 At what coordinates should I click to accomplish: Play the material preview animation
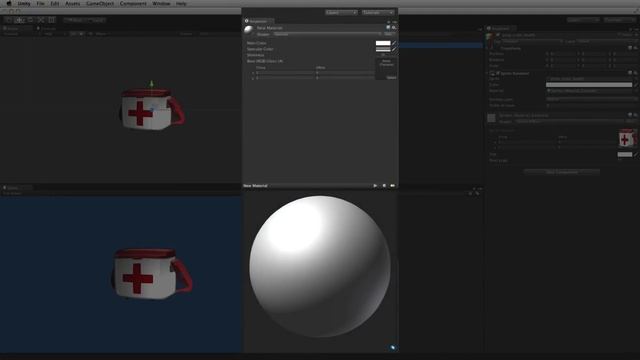pos(375,186)
